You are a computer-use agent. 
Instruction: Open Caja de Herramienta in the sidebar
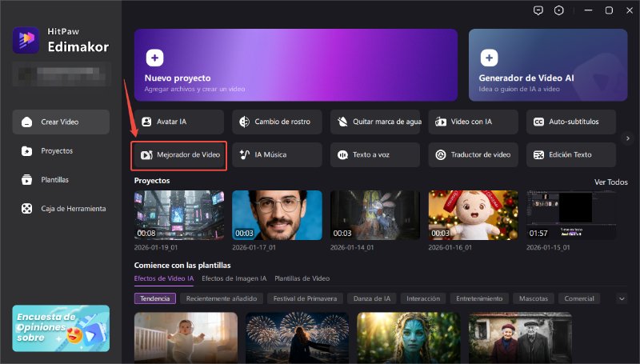(x=61, y=209)
